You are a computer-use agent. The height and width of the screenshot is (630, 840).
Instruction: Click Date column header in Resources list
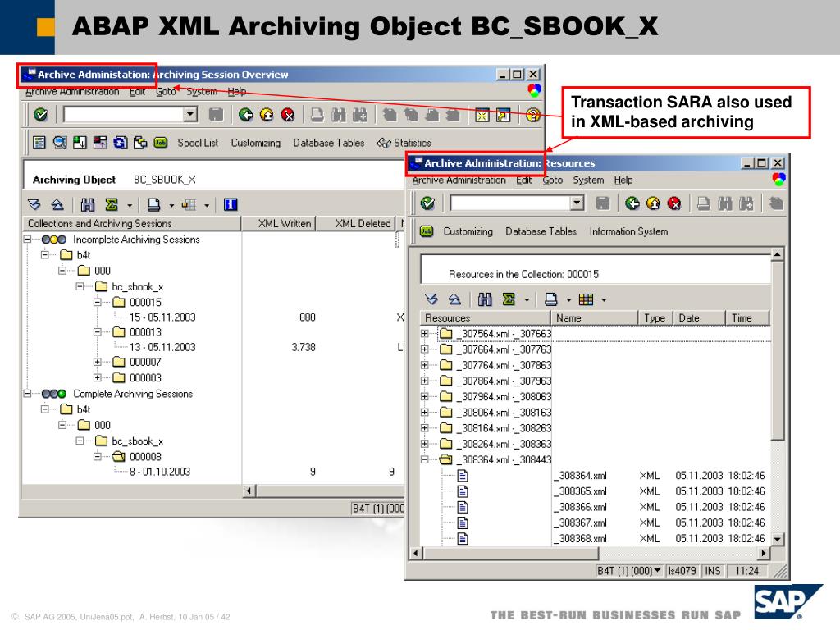click(699, 318)
